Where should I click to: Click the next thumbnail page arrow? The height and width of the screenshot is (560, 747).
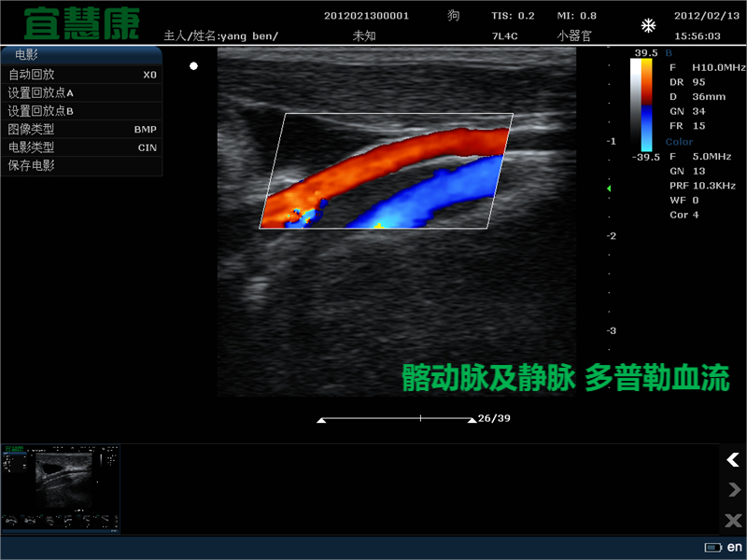pyautogui.click(x=733, y=489)
